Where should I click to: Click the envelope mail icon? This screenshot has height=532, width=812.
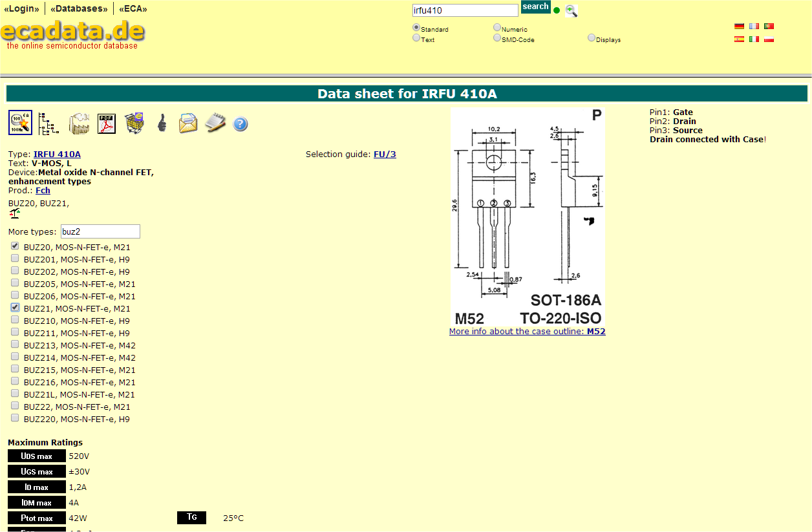(188, 123)
